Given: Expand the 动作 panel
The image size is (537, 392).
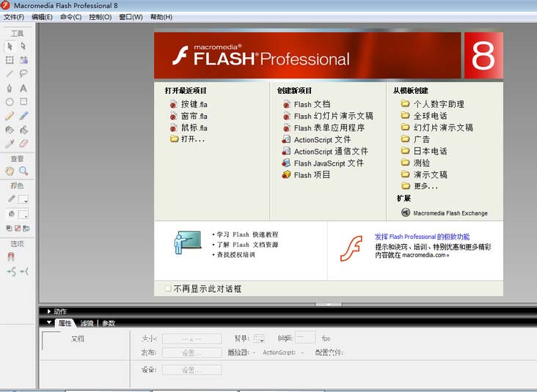Looking at the screenshot, I should click(x=49, y=311).
